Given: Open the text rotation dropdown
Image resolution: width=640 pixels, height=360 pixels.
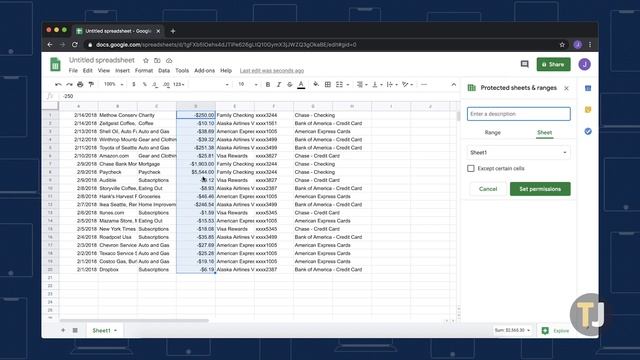Looking at the screenshot, I should click(407, 84).
